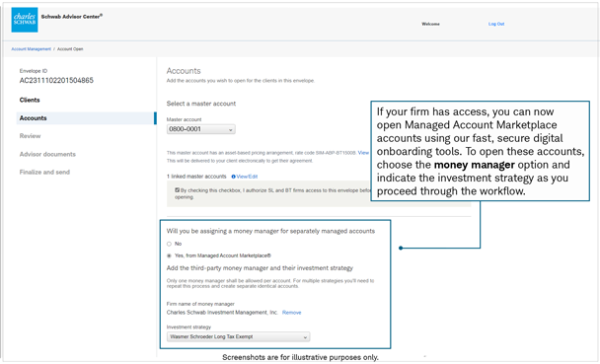Click View link for pricing arrangement

[x=363, y=153]
